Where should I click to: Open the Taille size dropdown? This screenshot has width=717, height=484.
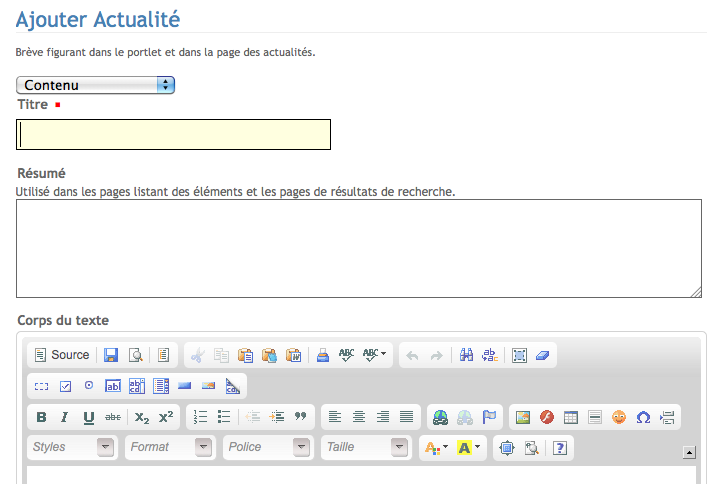364,447
